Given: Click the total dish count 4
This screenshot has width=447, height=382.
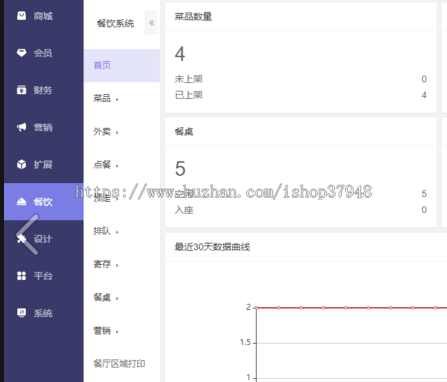Looking at the screenshot, I should click(x=180, y=54).
